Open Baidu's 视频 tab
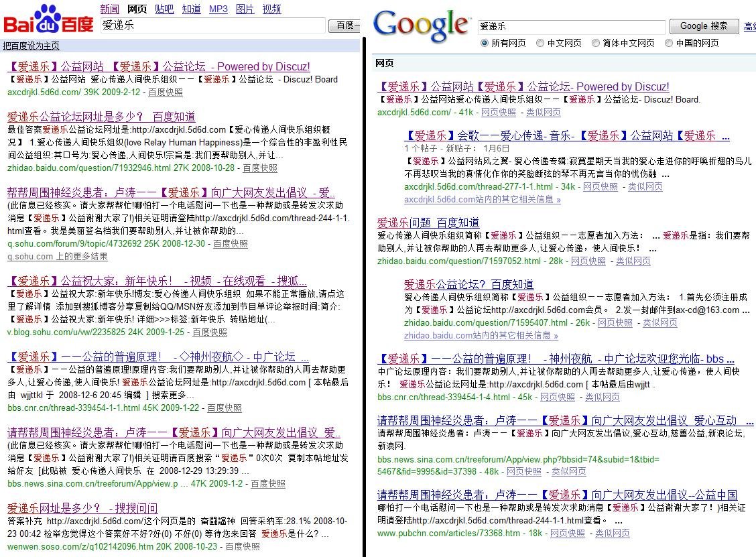Image resolution: width=756 pixels, height=557 pixels. coord(271,9)
